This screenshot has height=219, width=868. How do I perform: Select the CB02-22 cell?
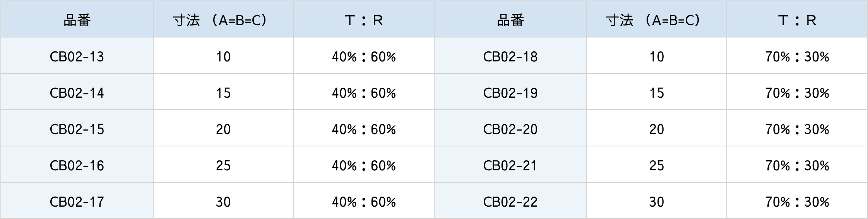coord(510,202)
